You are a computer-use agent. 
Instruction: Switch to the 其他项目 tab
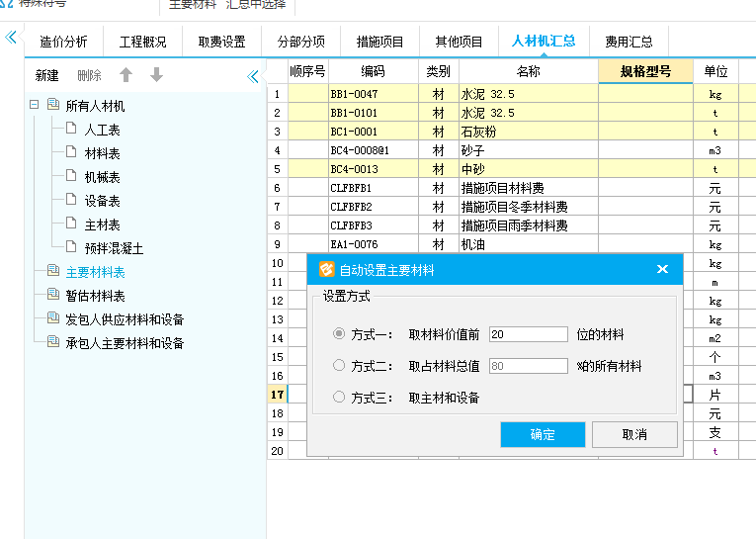point(459,42)
